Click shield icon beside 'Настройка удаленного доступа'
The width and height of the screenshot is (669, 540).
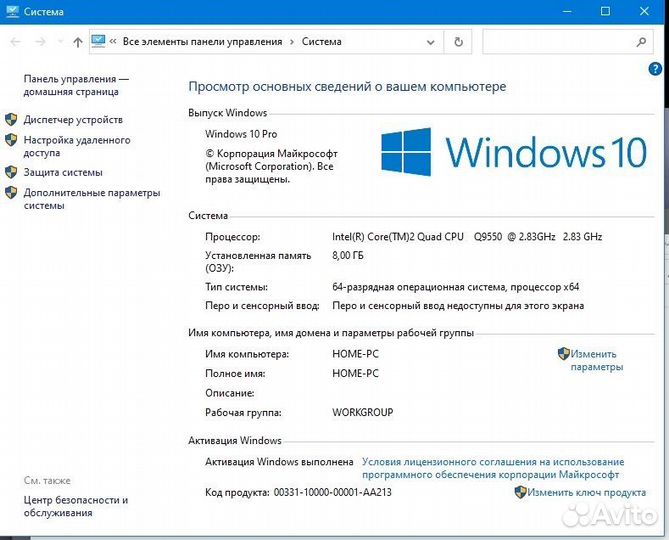pos(11,139)
